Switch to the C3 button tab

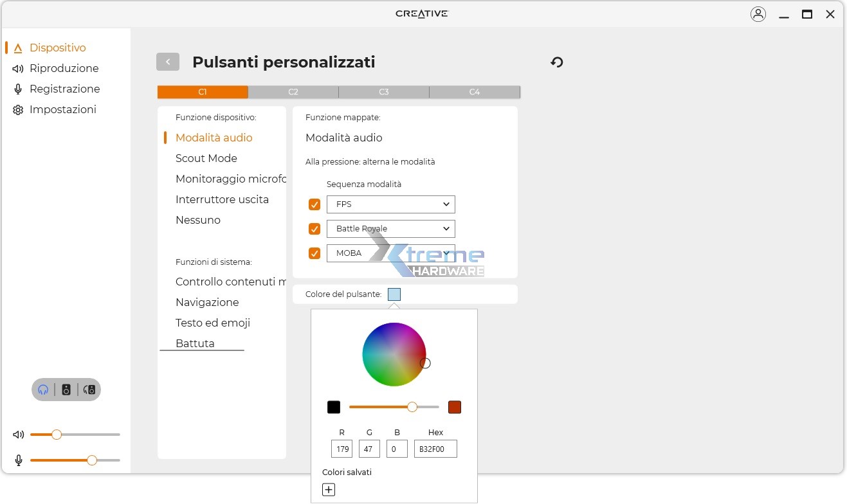(384, 92)
